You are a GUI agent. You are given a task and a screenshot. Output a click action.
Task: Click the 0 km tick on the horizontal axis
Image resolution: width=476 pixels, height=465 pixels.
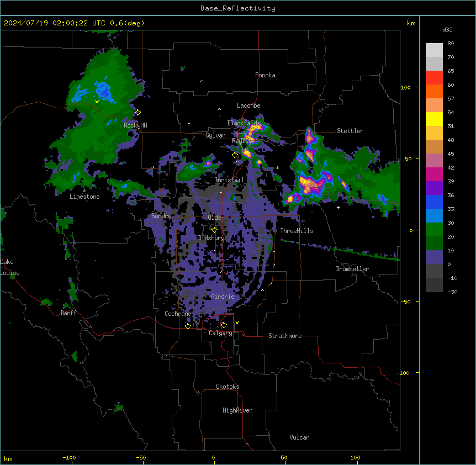[x=213, y=457]
